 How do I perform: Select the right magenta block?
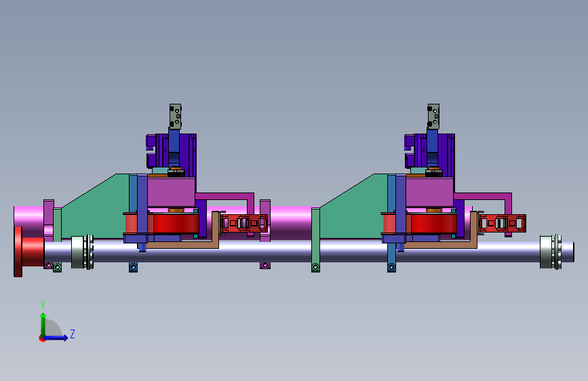[x=430, y=193]
